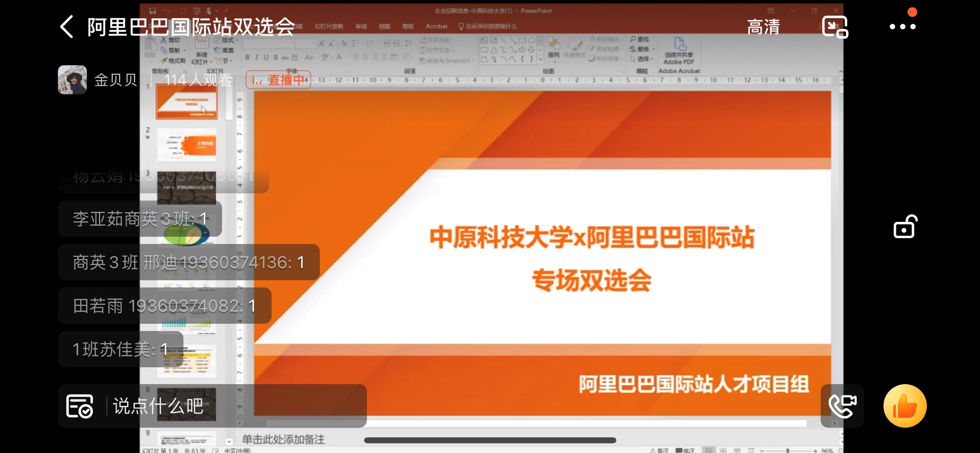Expand the 选择 dropdown in editing group
The width and height of the screenshot is (980, 453).
pyautogui.click(x=642, y=59)
